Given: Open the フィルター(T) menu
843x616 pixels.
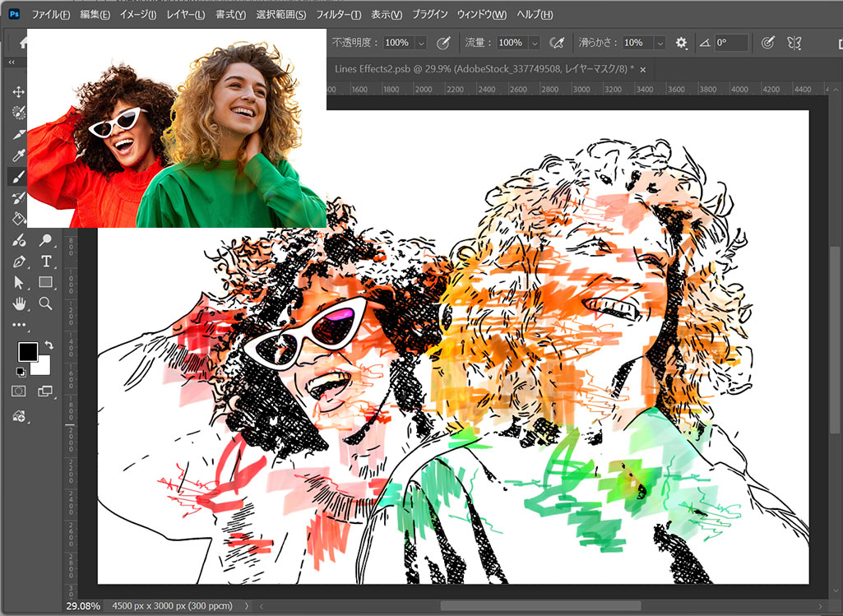Looking at the screenshot, I should pos(338,15).
